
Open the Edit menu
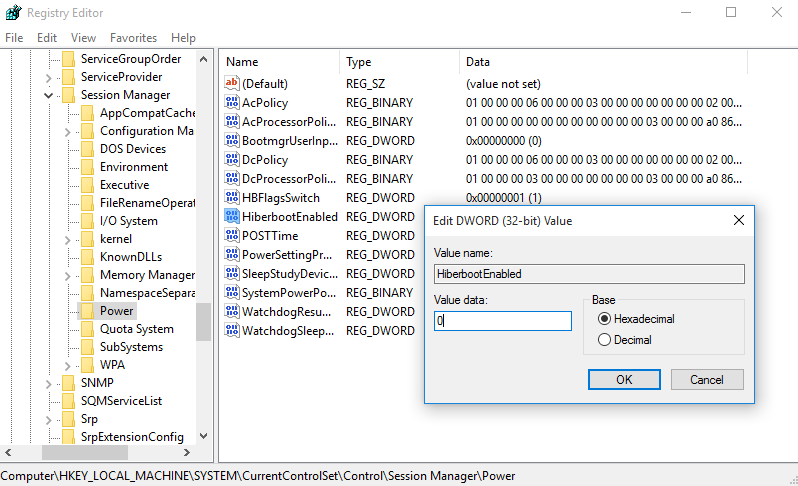tap(47, 38)
